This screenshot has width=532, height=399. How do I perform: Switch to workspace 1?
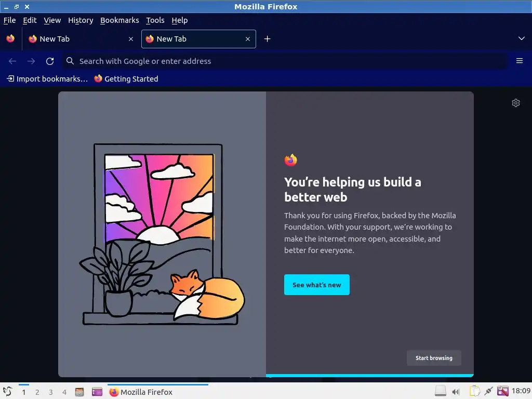pyautogui.click(x=24, y=392)
